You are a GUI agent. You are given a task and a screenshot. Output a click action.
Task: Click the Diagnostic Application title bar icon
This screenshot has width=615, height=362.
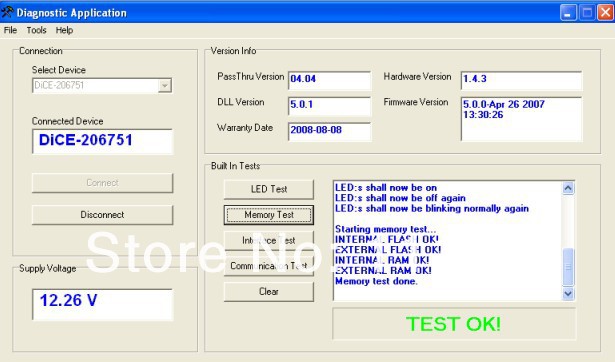[x=7, y=12]
